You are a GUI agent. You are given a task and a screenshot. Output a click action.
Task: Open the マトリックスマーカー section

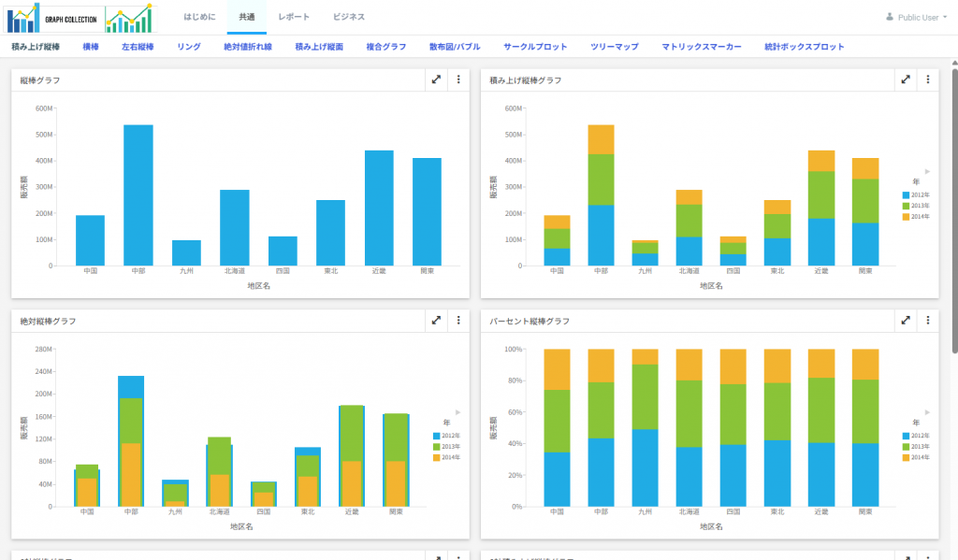coord(702,47)
